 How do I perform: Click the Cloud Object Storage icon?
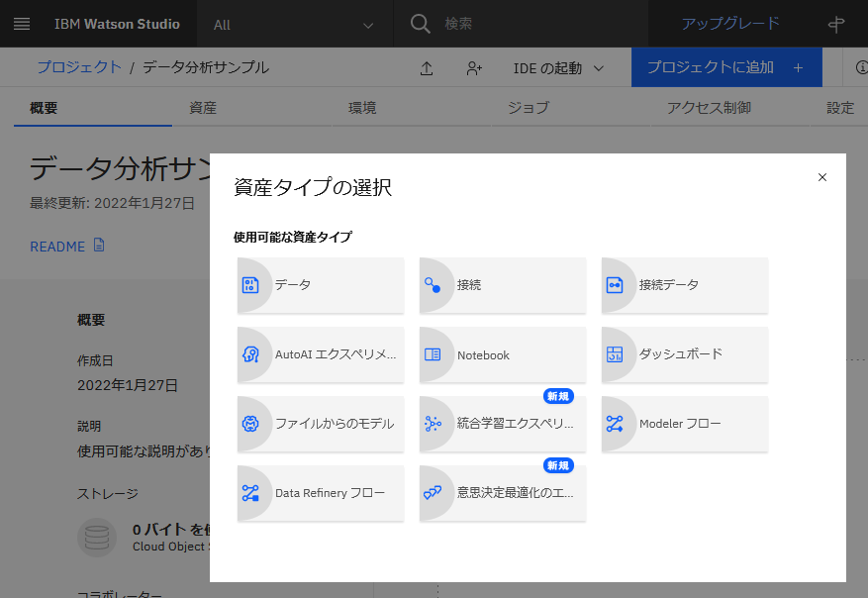click(97, 538)
